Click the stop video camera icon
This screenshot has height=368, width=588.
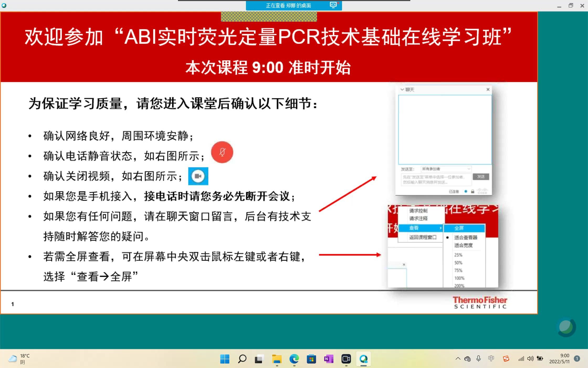[x=198, y=176]
